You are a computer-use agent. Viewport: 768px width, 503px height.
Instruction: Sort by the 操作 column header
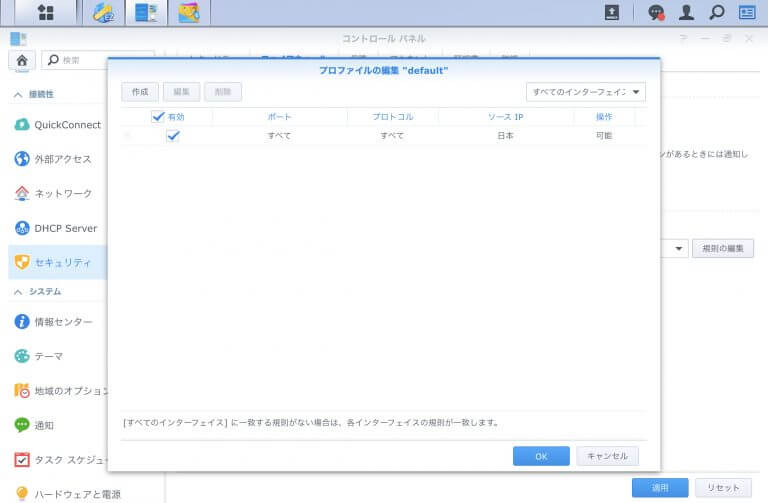(x=604, y=117)
